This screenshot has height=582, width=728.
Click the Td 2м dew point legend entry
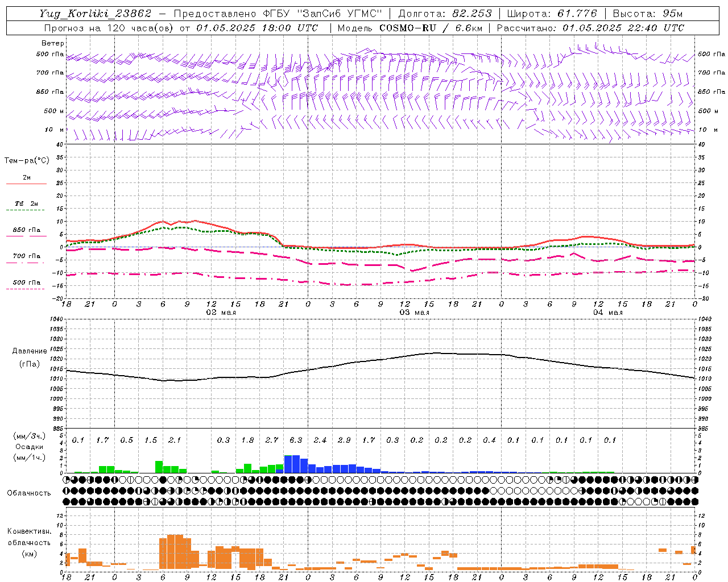coord(27,203)
